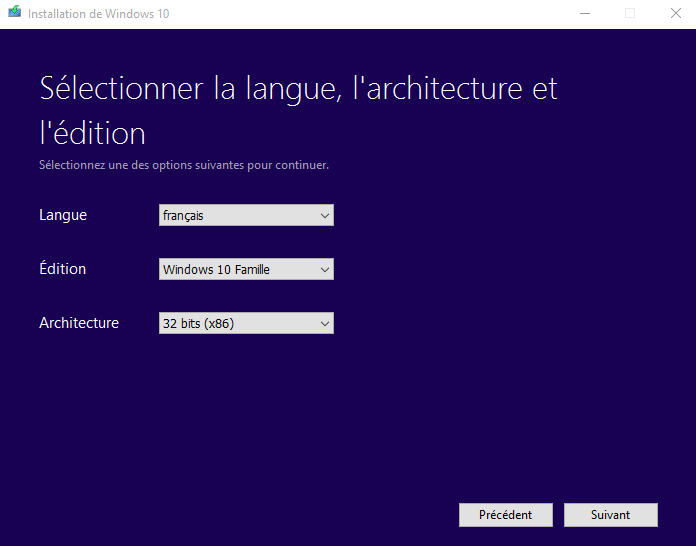Click the 'Sélectionnez une des options suivantes' text

click(184, 165)
